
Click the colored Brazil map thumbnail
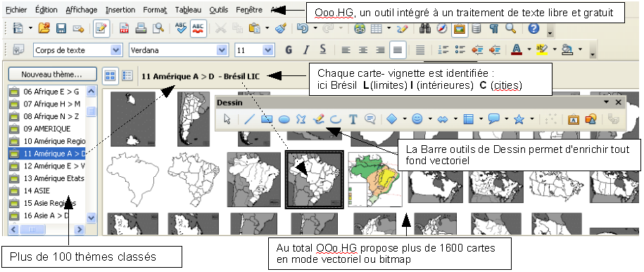point(374,179)
